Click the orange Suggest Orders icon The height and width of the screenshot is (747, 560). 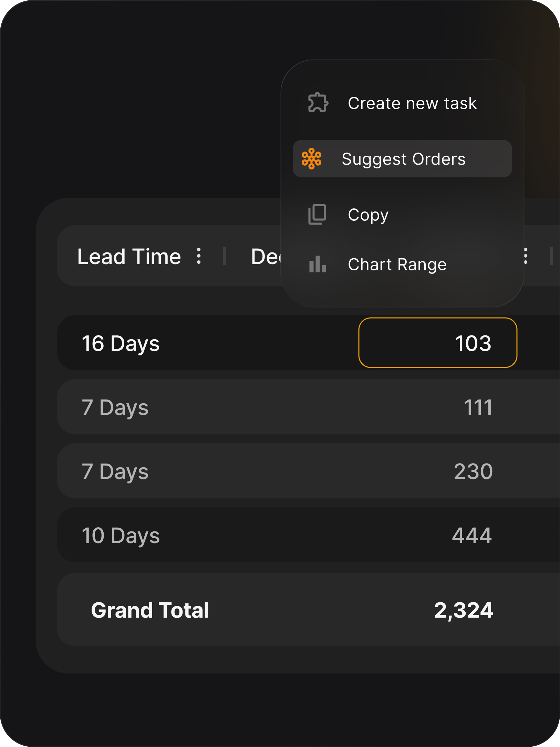click(x=311, y=159)
